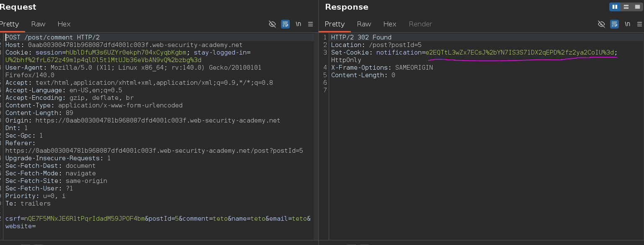Click the Accept-Language: en-US header line
The height and width of the screenshot is (245, 644).
coord(64,90)
